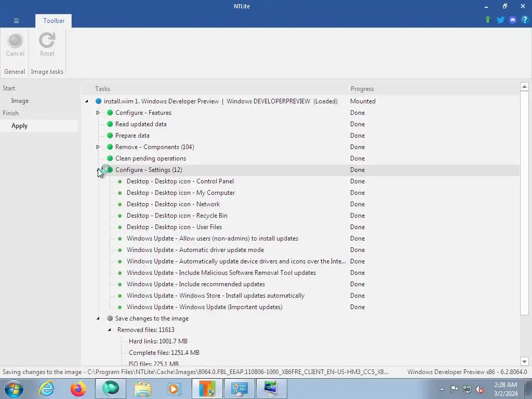
Task: Open the Help question mark icon
Action: [525, 20]
